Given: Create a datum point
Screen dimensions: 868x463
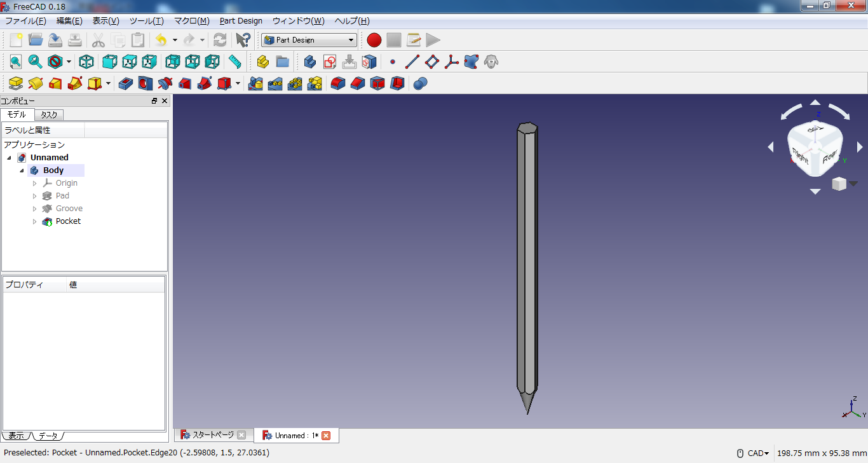Looking at the screenshot, I should point(393,62).
